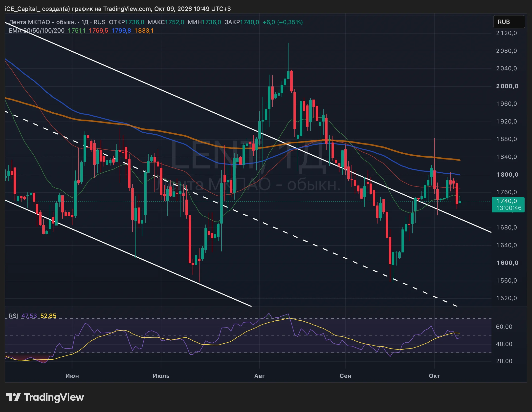Click the 1520,0 price scale label
Image resolution: width=532 pixels, height=412 pixels.
(506, 298)
